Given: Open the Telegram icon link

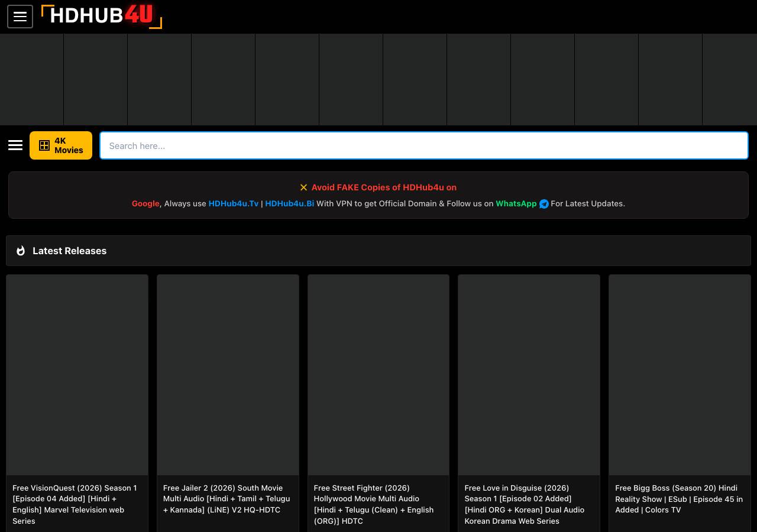Looking at the screenshot, I should point(544,204).
